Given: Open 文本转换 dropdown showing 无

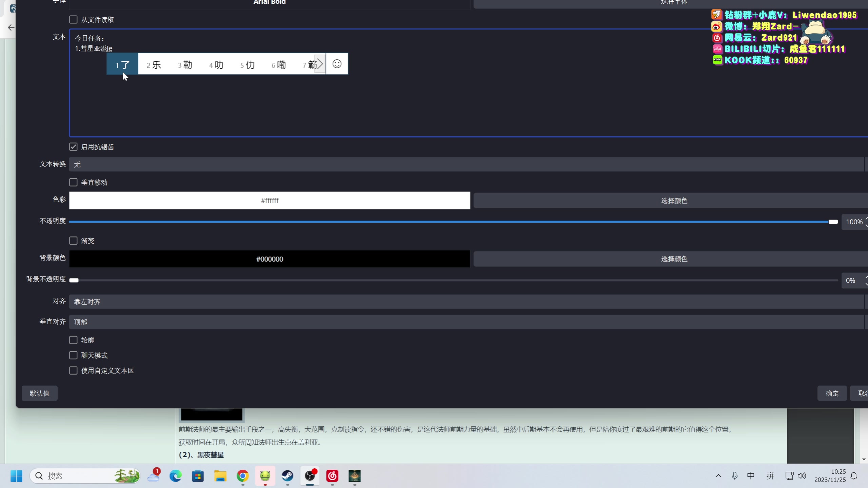Looking at the screenshot, I should [466, 164].
